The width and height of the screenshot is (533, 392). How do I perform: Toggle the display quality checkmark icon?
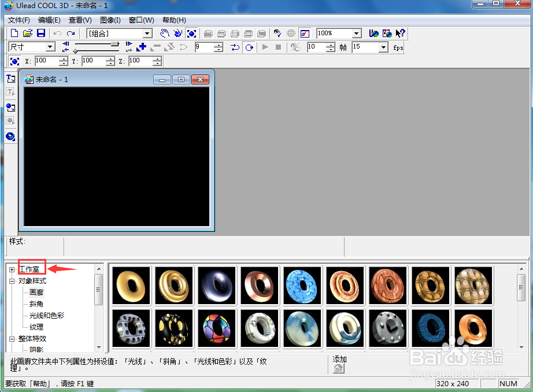(305, 34)
